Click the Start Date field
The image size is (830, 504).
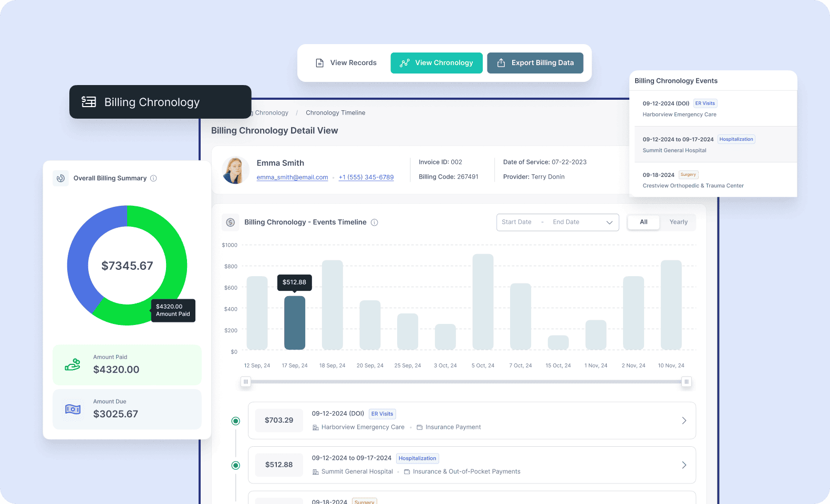516,222
